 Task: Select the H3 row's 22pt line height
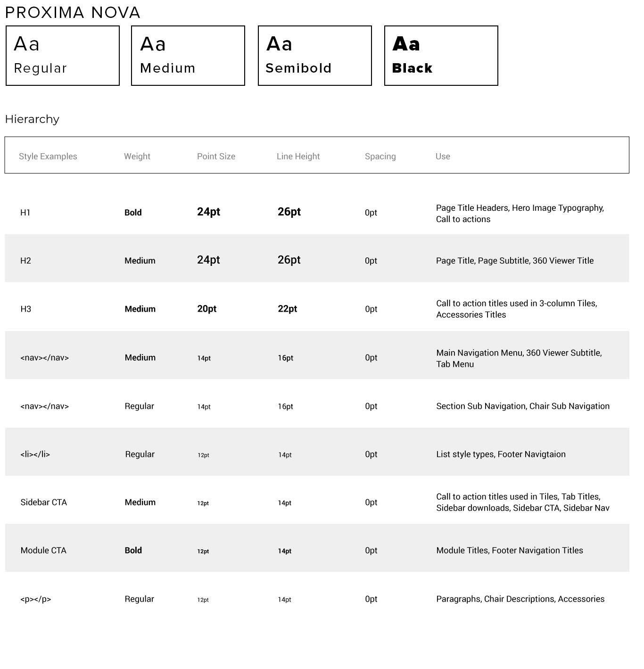tap(287, 309)
